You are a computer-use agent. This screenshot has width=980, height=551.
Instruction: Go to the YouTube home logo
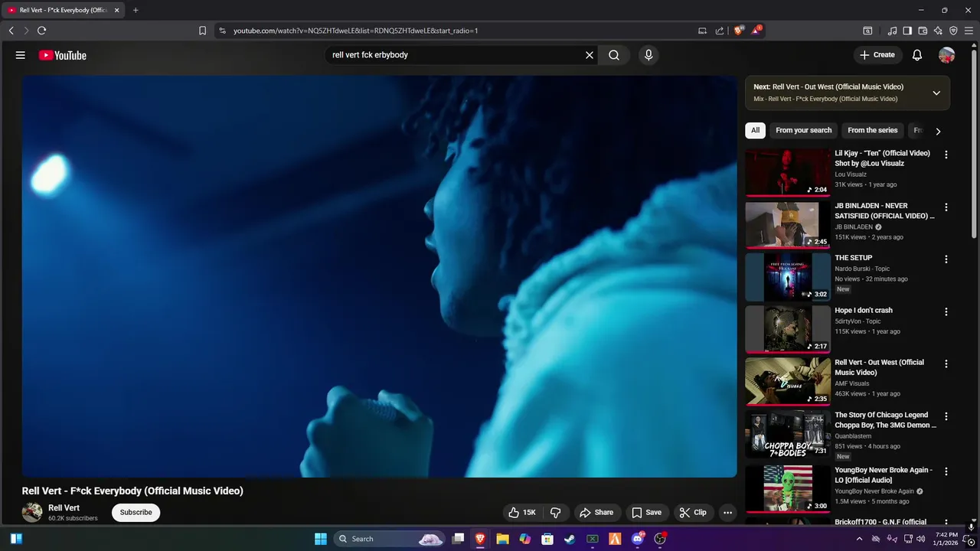point(62,55)
